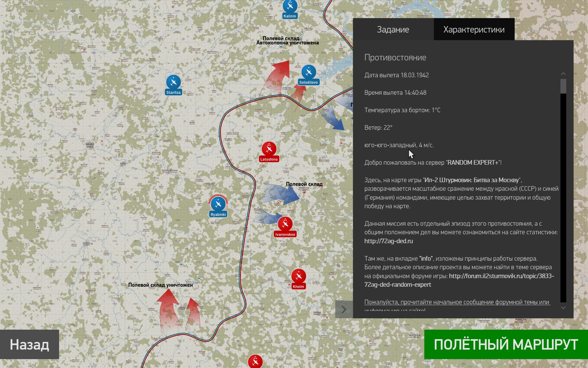
Task: Click 'Температура за бортом: 1°C' line
Action: point(402,110)
